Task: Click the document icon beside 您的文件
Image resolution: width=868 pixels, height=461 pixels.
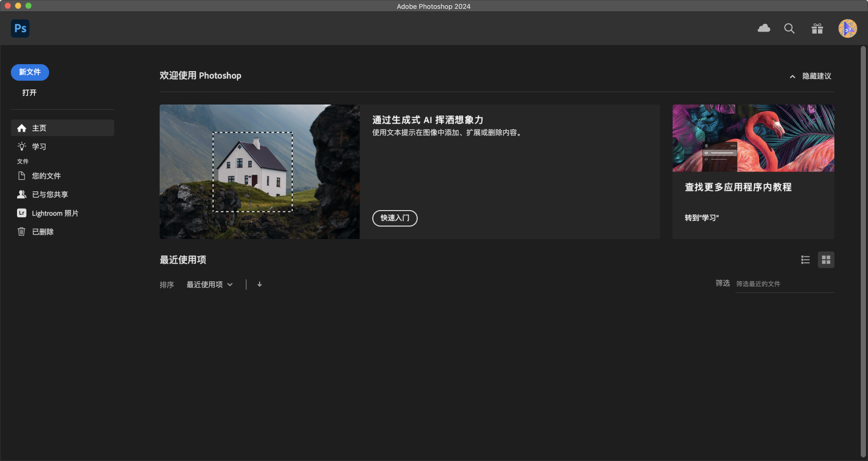Action: (22, 175)
